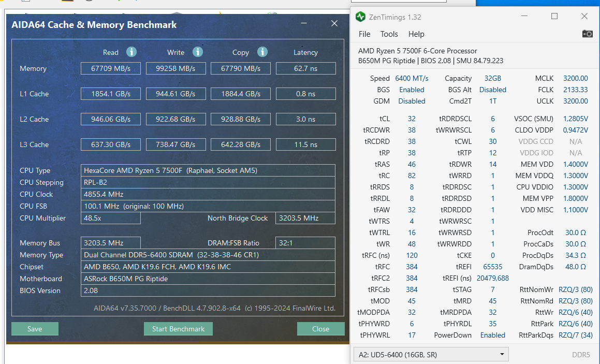
Task: Click the FCLK value 2133.33
Action: click(x=576, y=90)
